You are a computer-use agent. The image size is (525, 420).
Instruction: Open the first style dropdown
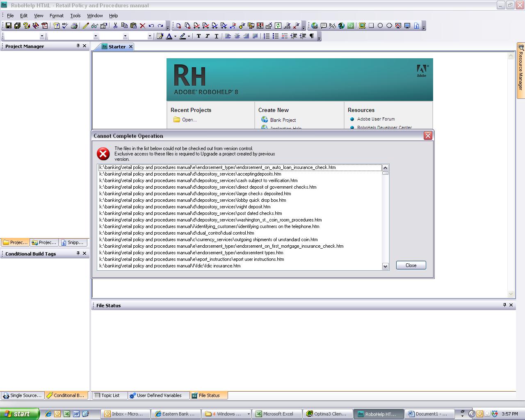point(42,36)
